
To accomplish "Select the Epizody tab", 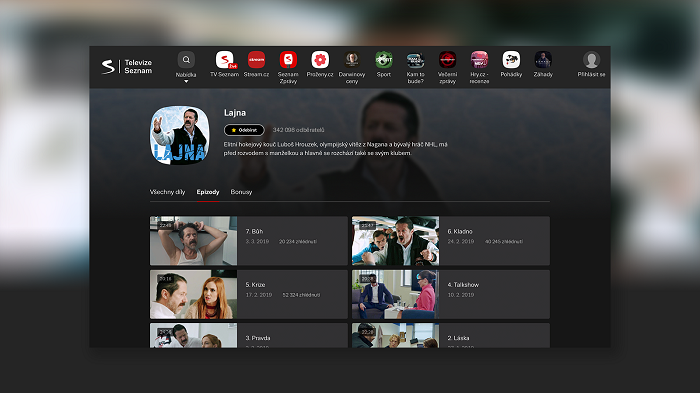I will 208,192.
